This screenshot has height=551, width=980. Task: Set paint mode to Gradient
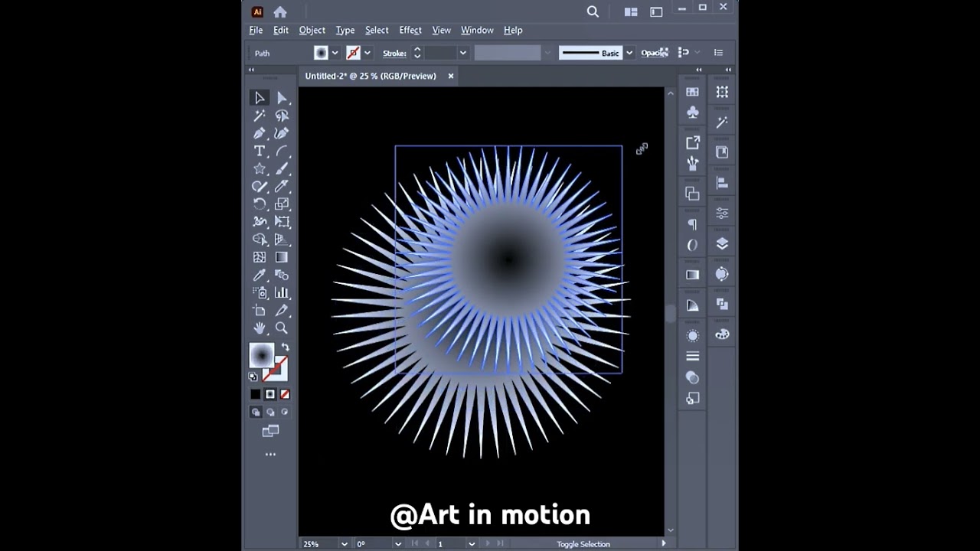point(270,394)
